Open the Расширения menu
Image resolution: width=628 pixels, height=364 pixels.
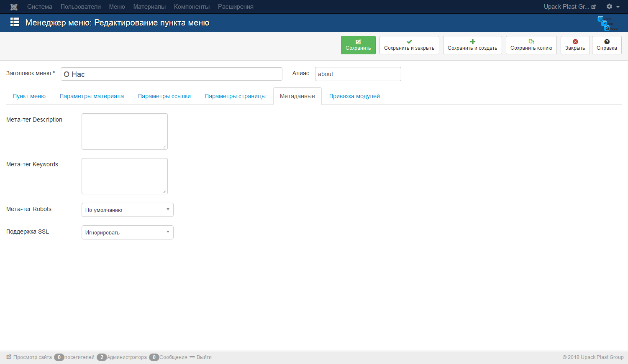pos(236,7)
